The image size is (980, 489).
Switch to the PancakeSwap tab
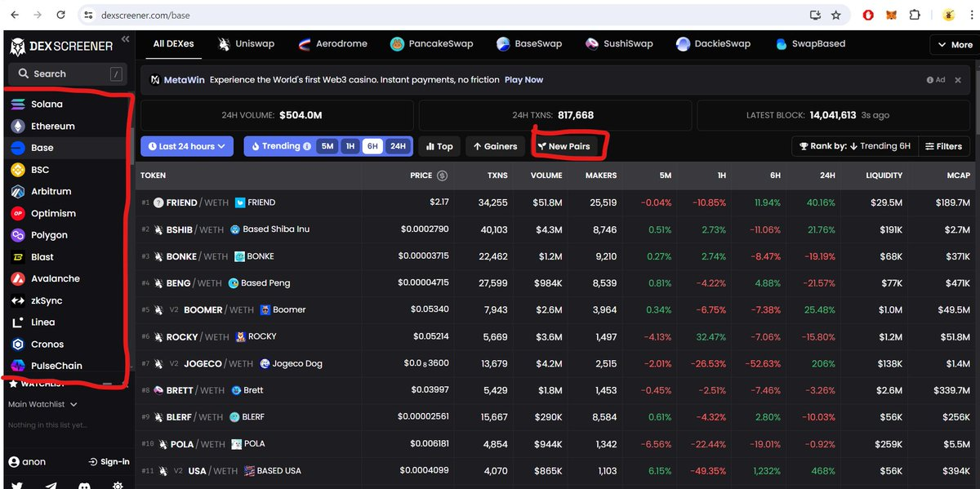tap(431, 44)
